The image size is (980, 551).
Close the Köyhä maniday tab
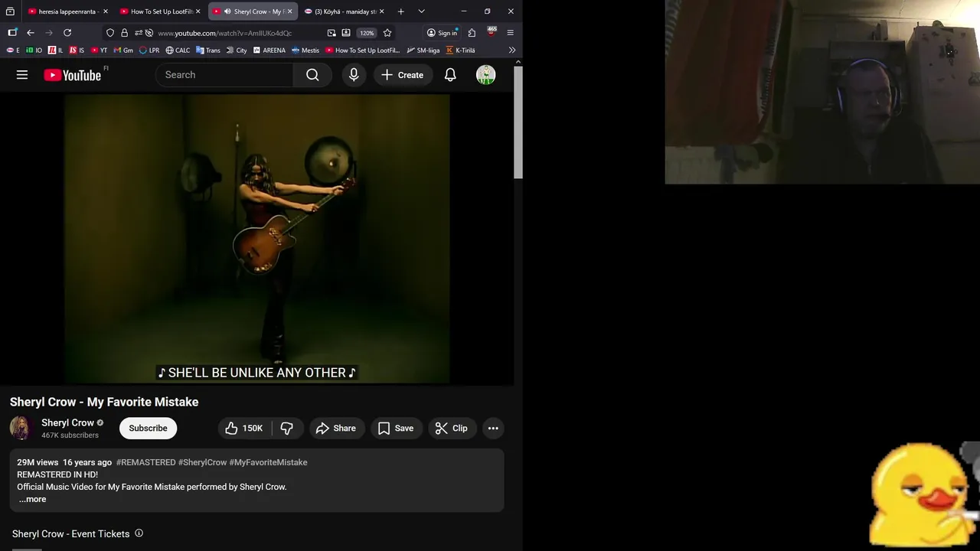pos(382,11)
